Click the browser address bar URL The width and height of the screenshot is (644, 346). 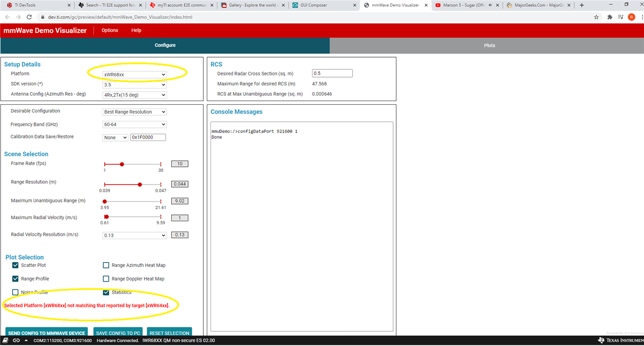tap(120, 17)
